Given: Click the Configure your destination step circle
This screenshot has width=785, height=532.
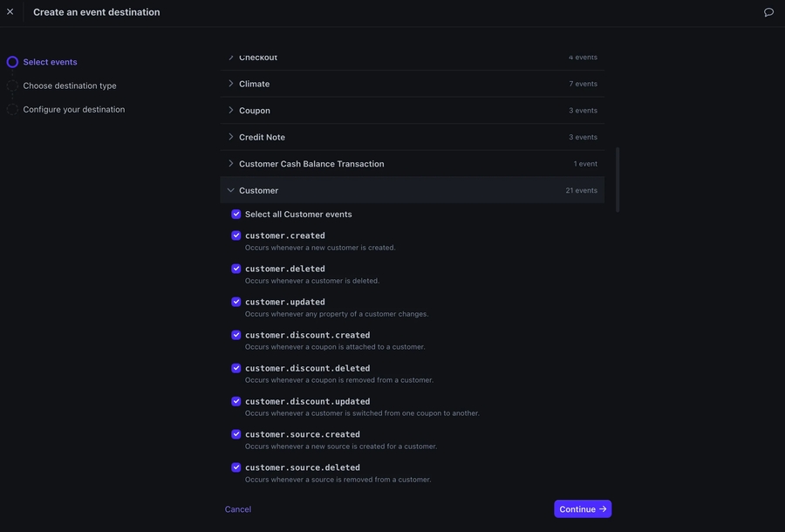Looking at the screenshot, I should (12, 109).
